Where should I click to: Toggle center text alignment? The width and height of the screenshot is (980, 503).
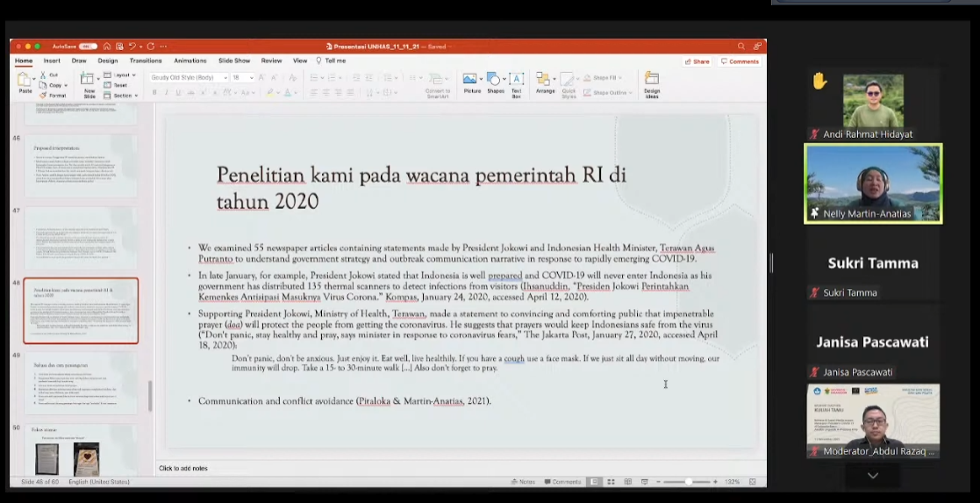(x=325, y=92)
